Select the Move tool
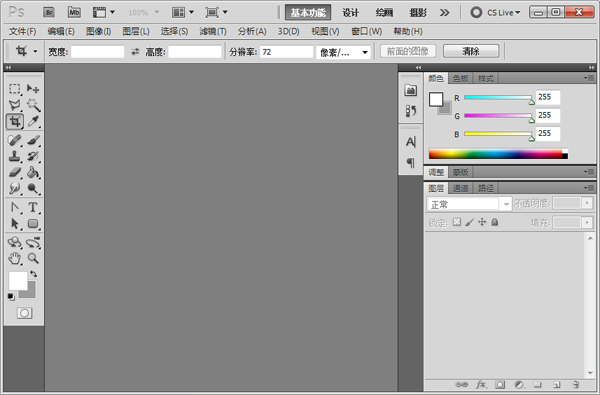This screenshot has width=600, height=395. point(33,89)
